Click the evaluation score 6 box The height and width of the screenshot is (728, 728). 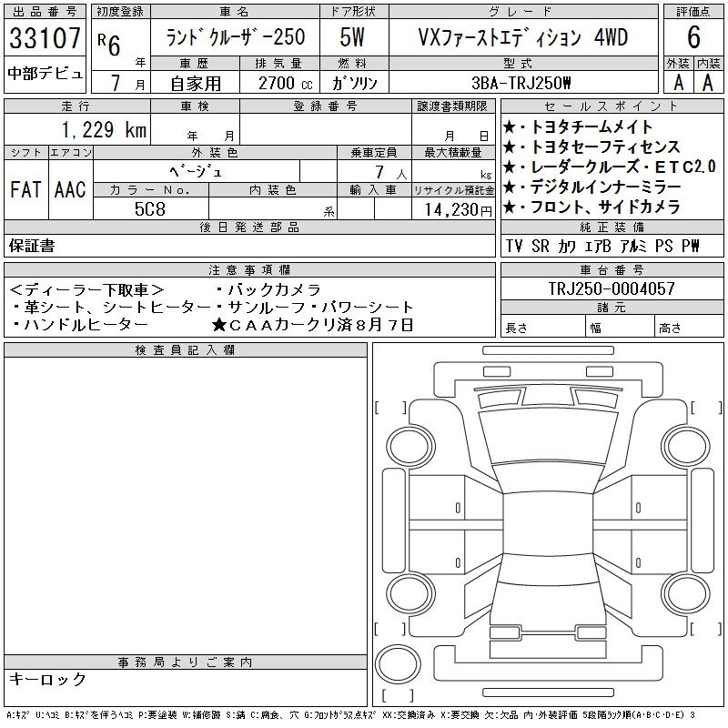pyautogui.click(x=693, y=37)
